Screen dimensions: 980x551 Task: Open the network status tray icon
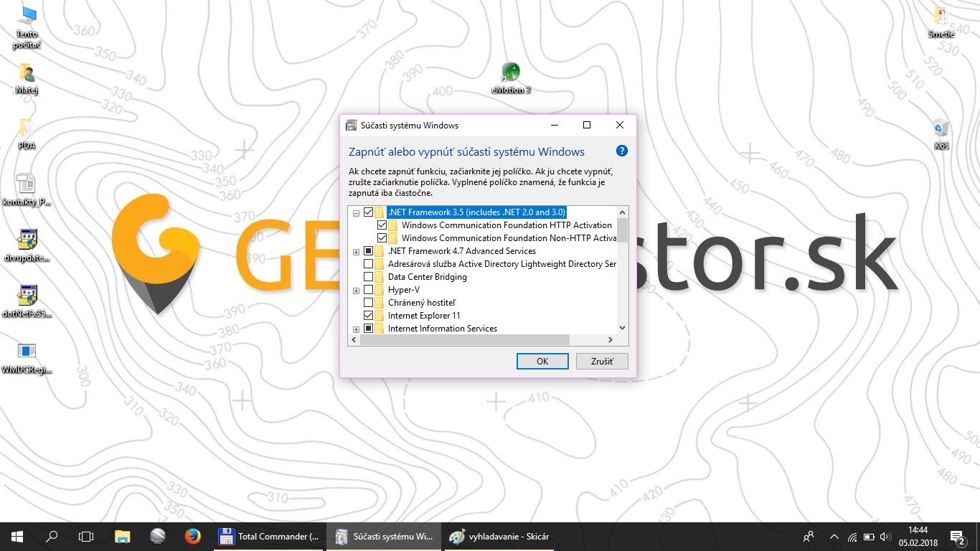click(852, 536)
